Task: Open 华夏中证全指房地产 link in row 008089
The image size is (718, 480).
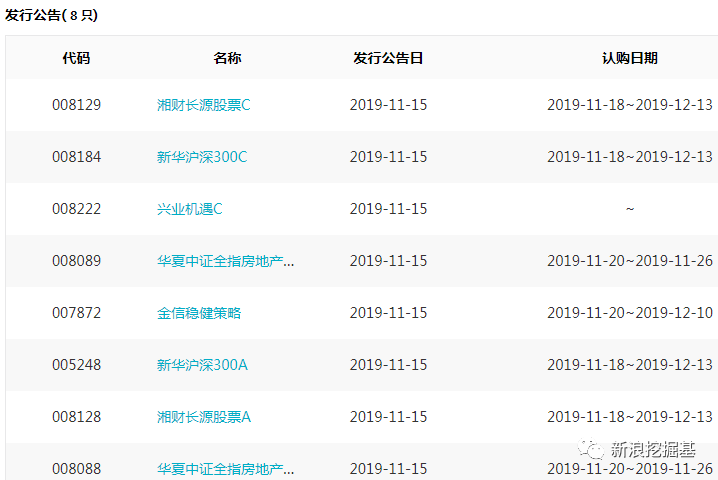Action: pos(225,261)
